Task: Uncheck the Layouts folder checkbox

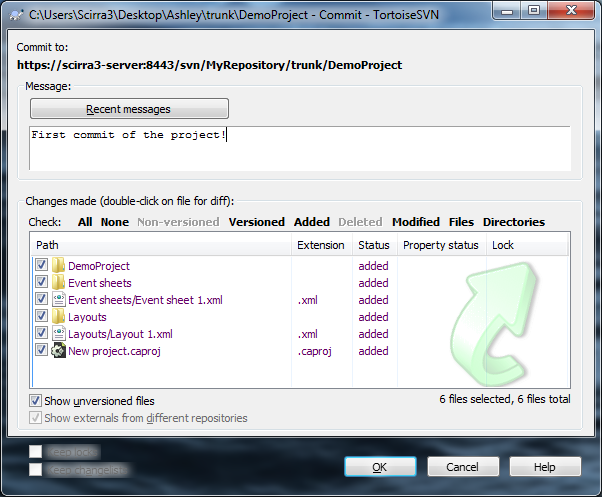Action: tap(41, 316)
